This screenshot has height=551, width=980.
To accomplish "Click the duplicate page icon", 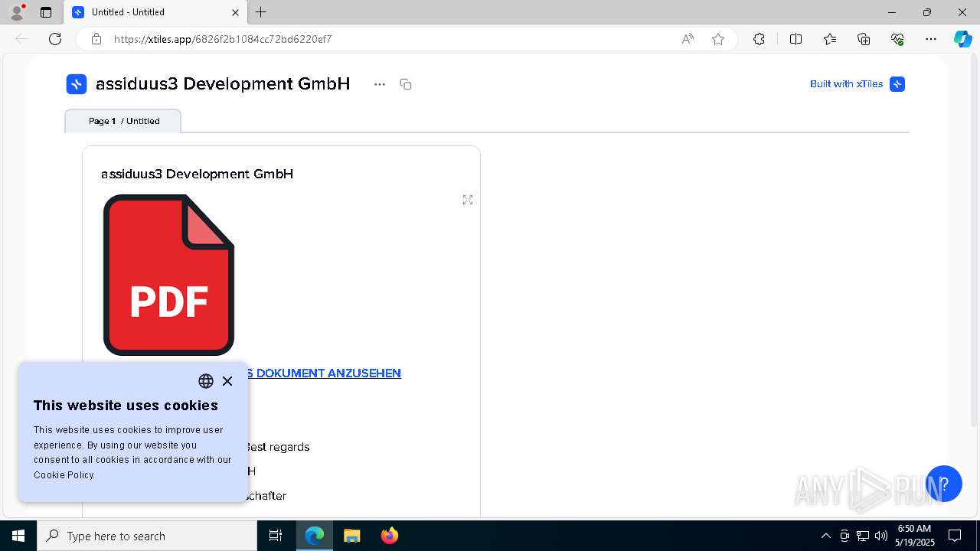I will 406,84.
